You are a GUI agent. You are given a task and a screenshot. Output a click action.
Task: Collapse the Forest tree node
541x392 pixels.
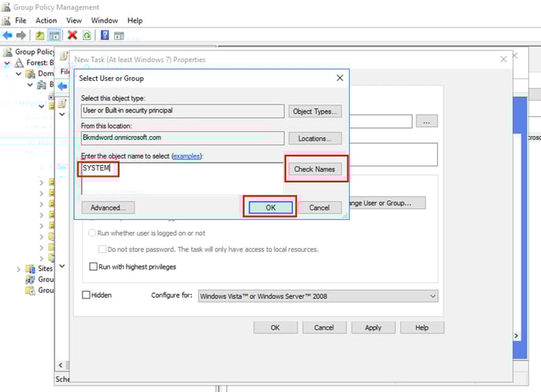(x=7, y=63)
